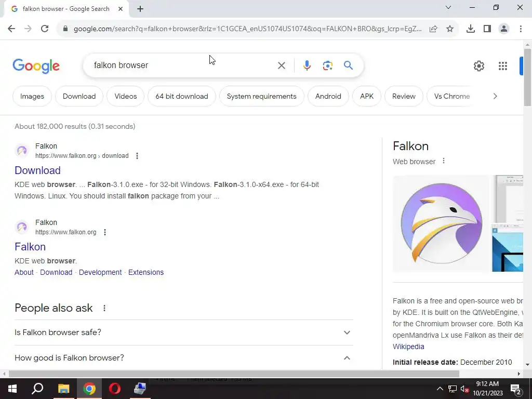The image size is (532, 399).
Task: Open options beside Web browser label
Action: tap(444, 161)
